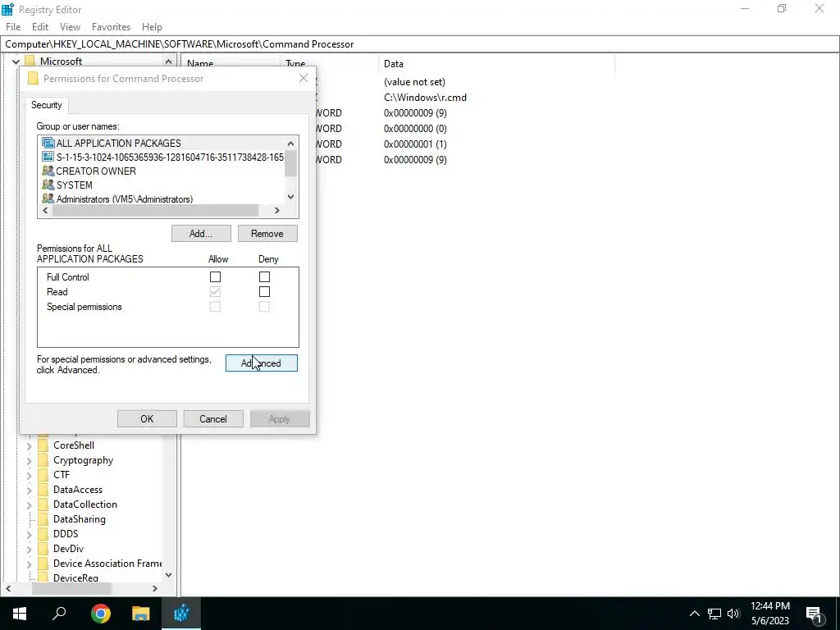Open File Explorer from taskbar
840x630 pixels.
coord(141,614)
